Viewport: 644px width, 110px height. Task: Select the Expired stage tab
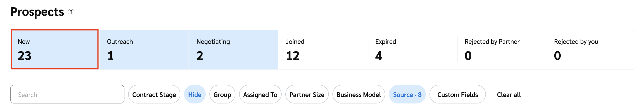(412, 49)
